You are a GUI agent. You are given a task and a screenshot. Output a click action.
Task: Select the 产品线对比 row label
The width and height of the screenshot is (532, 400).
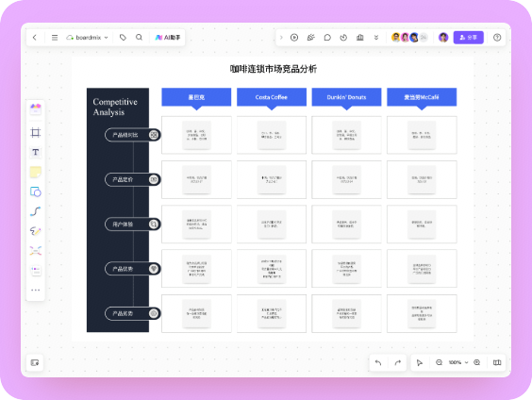click(133, 135)
